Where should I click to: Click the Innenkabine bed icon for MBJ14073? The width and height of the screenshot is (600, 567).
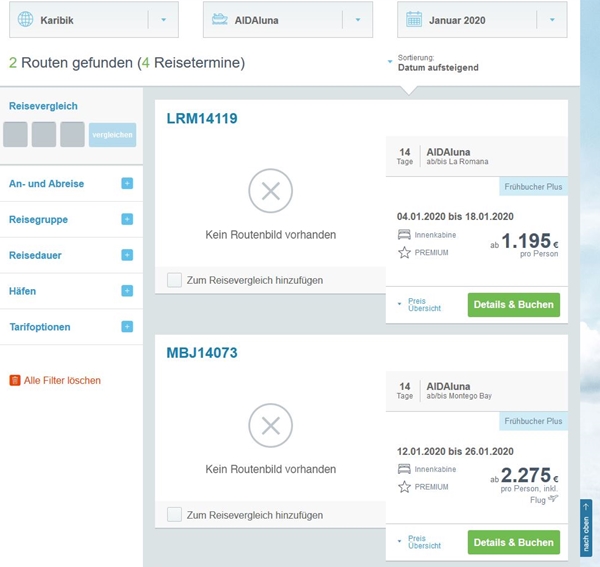click(x=405, y=469)
